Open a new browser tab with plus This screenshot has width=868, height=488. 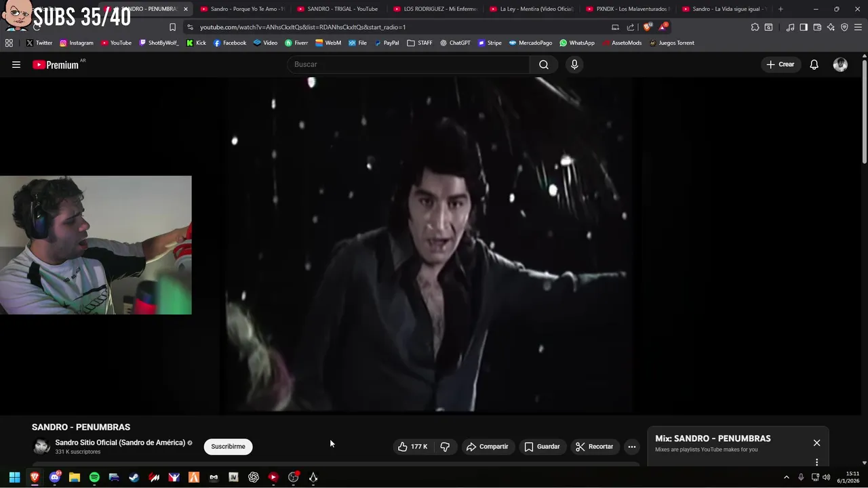pos(781,9)
